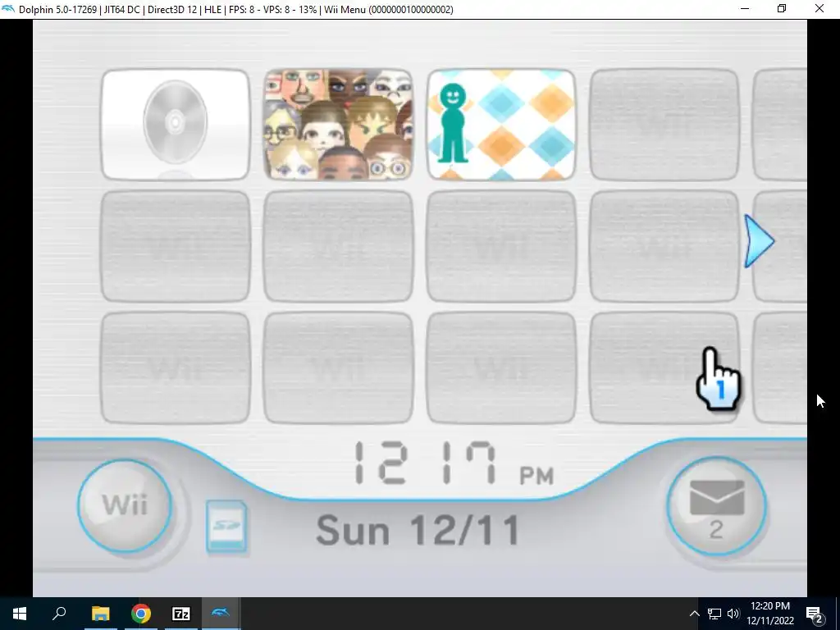The image size is (840, 630).
Task: Open the Wii Message Board envelope
Action: pos(716,506)
